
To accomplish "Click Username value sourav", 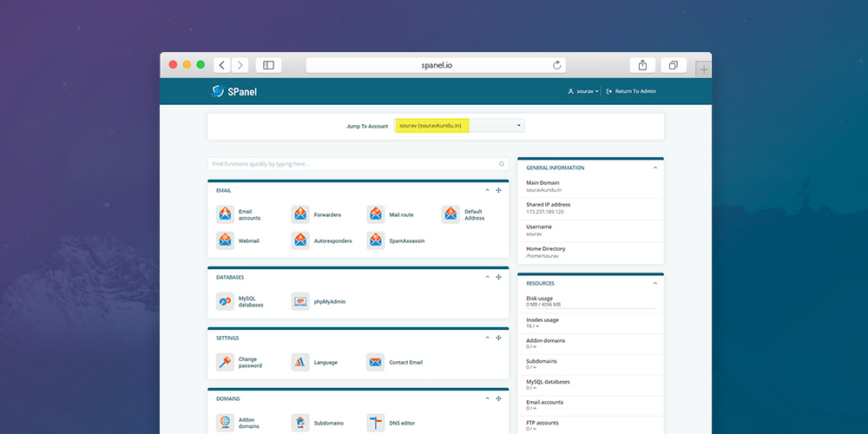I will tap(533, 234).
